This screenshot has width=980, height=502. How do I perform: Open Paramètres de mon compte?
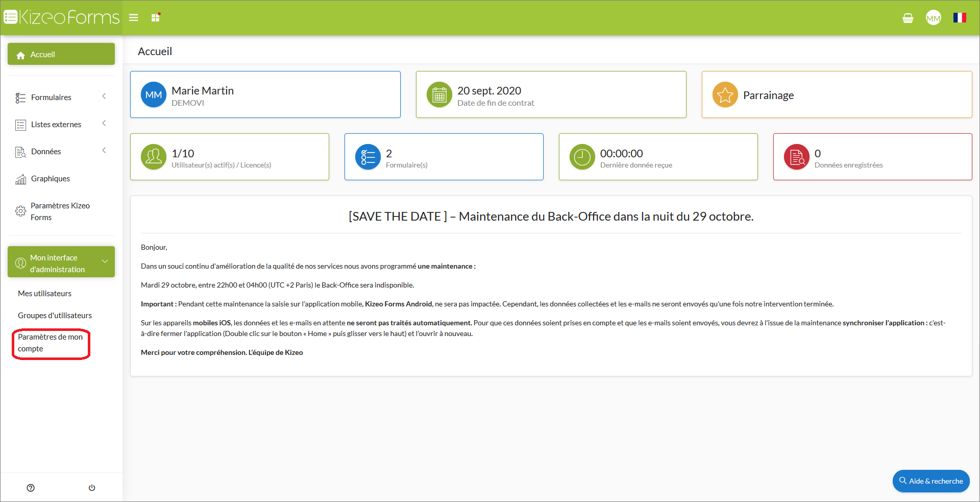coord(51,343)
